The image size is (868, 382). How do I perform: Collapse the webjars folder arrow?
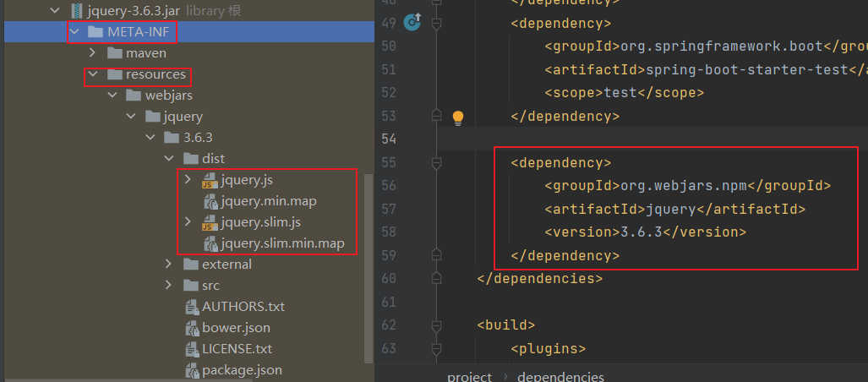click(x=112, y=95)
